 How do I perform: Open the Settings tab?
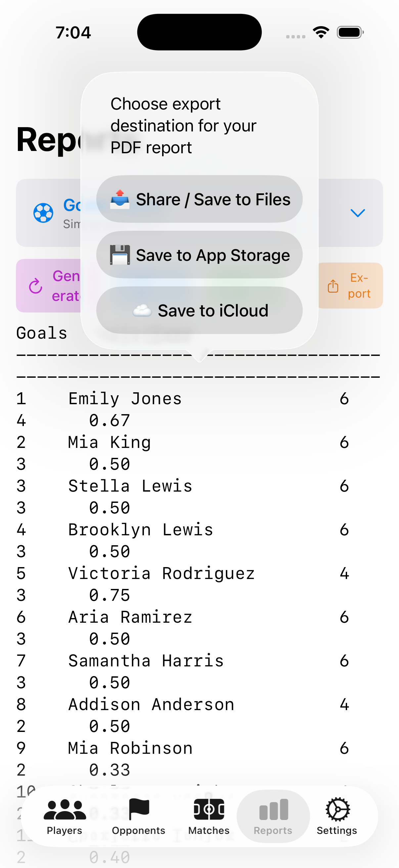pyautogui.click(x=337, y=816)
